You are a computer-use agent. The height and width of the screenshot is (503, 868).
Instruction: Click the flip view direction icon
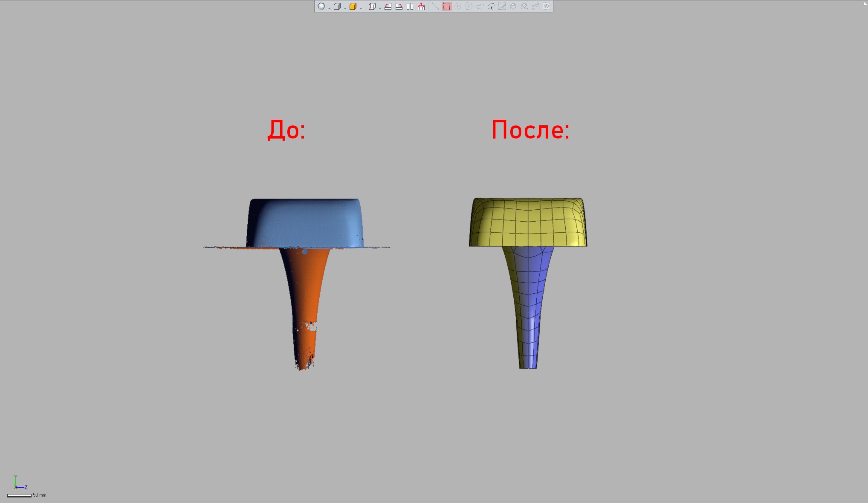point(410,6)
